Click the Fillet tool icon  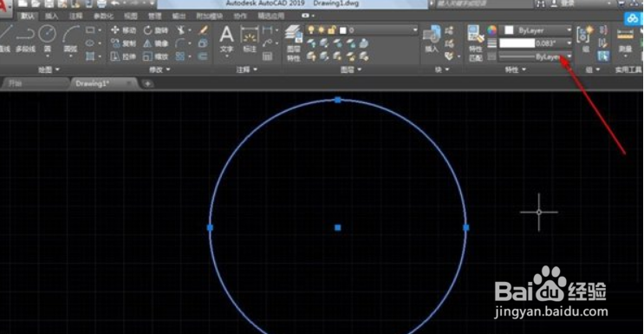[x=180, y=43]
